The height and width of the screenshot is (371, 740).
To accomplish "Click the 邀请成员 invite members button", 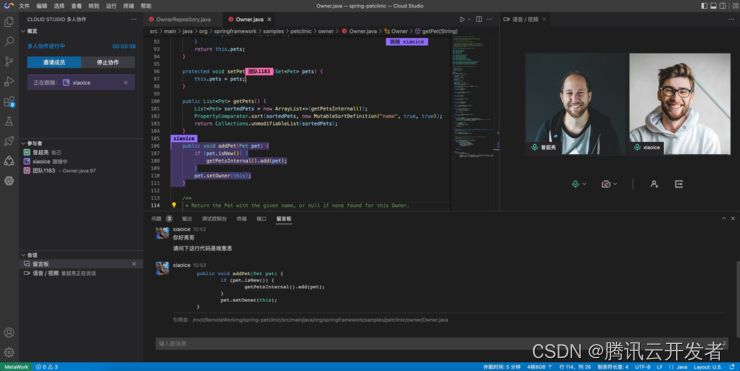I will pos(54,62).
